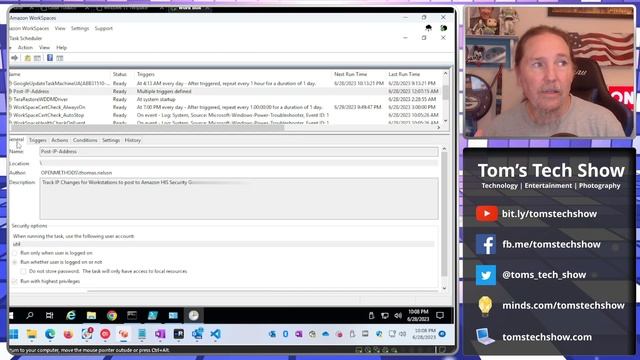Click the 'At system startup' trigger cell
640x360 pixels.
click(156, 99)
